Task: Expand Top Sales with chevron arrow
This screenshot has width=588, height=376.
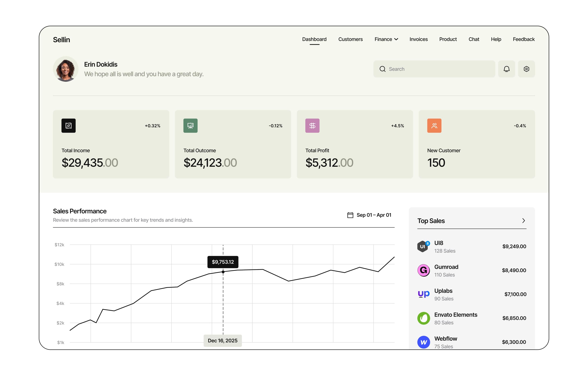Action: (x=523, y=220)
